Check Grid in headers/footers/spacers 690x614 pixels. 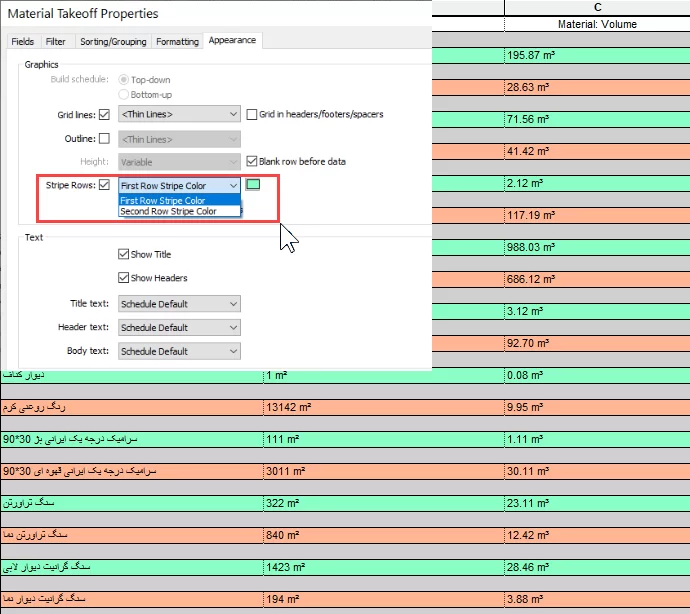pyautogui.click(x=252, y=115)
